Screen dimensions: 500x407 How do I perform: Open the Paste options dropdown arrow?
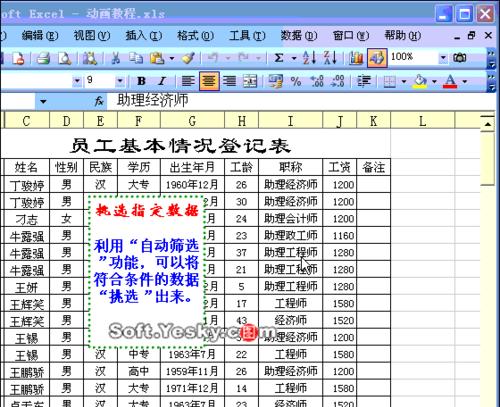[172, 58]
